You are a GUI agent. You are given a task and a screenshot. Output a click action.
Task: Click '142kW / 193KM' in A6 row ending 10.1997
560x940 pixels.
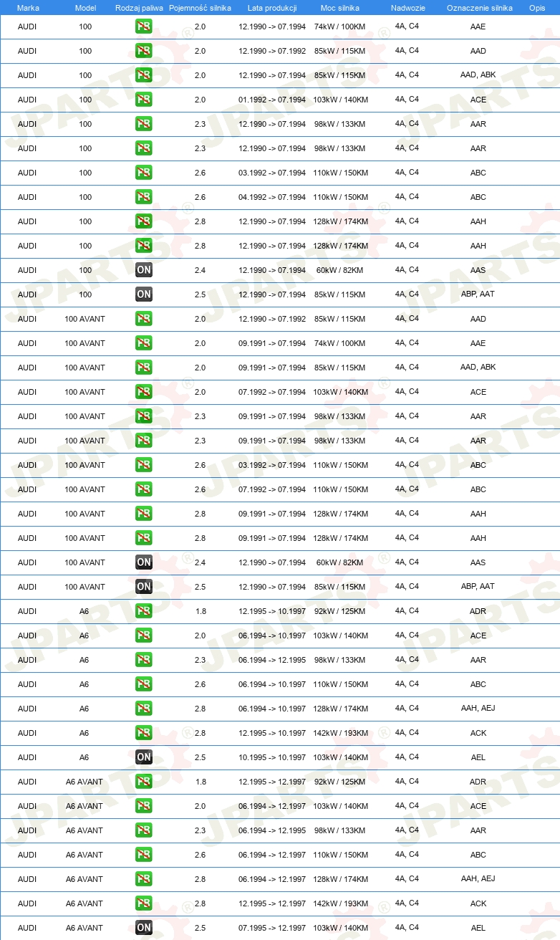pos(340,733)
